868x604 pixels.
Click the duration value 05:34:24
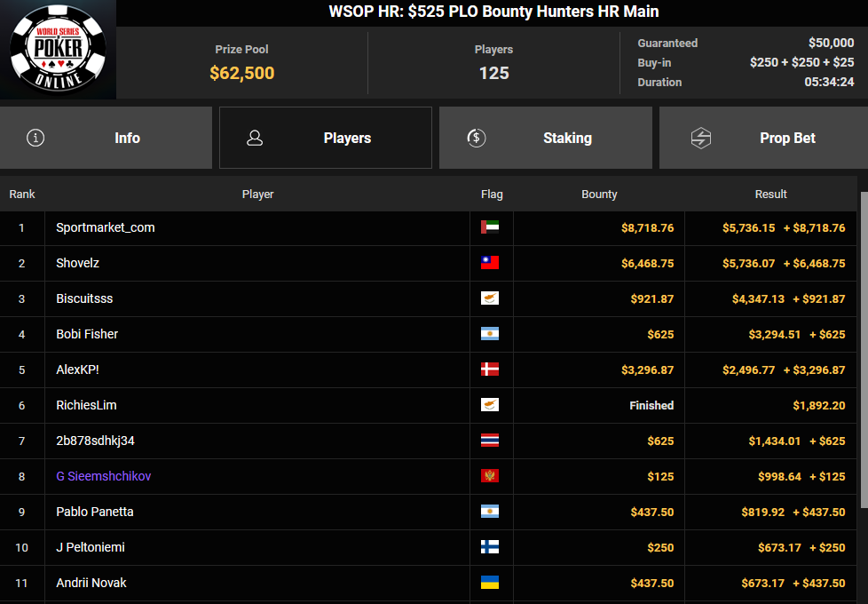pyautogui.click(x=829, y=82)
